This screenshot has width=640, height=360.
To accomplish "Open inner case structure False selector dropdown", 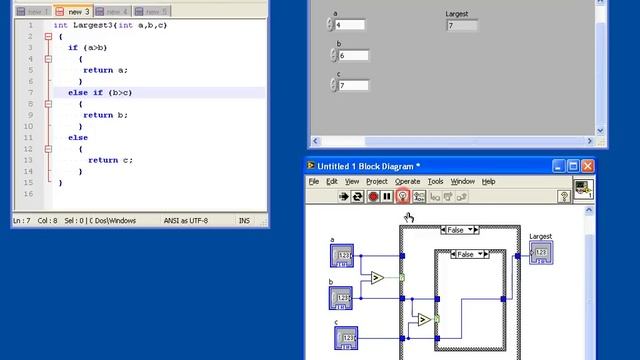I will (480, 254).
